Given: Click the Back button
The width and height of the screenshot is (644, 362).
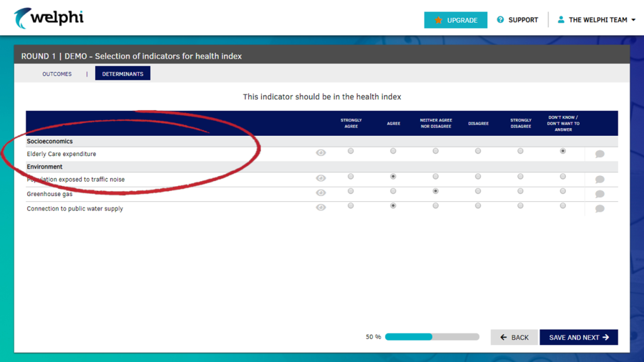Looking at the screenshot, I should [x=514, y=337].
